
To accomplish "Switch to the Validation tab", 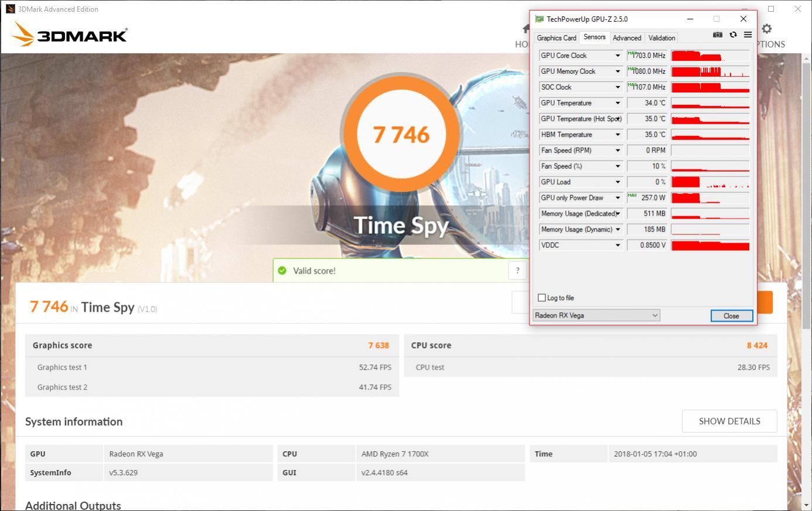I will tap(661, 38).
